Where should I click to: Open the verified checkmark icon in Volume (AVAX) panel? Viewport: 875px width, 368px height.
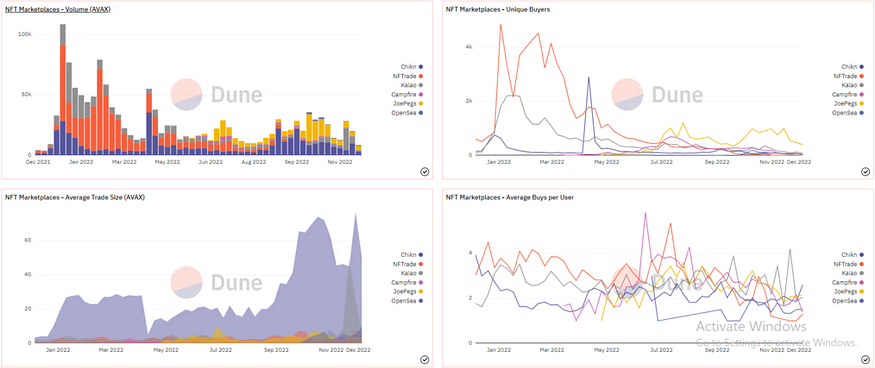(424, 172)
